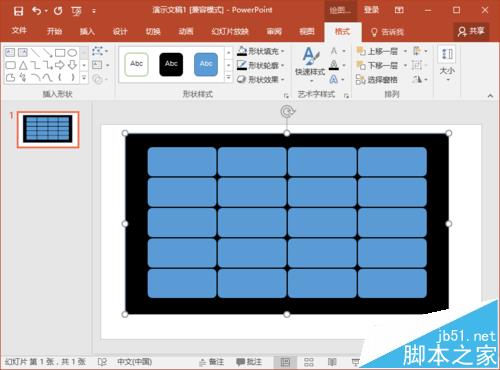Apply the blue Abc shape style
This screenshot has height=370, width=500.
click(206, 64)
